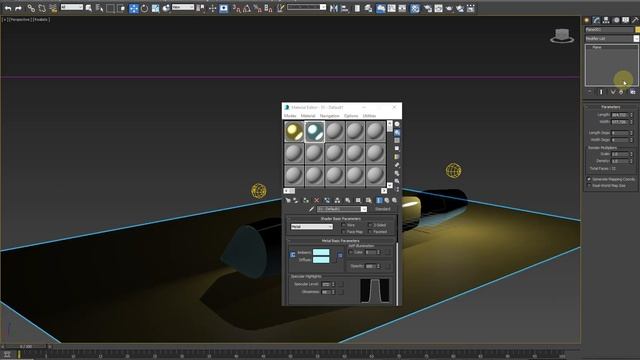Open the Modifier List dropdown
The width and height of the screenshot is (640, 360).
tap(612, 39)
